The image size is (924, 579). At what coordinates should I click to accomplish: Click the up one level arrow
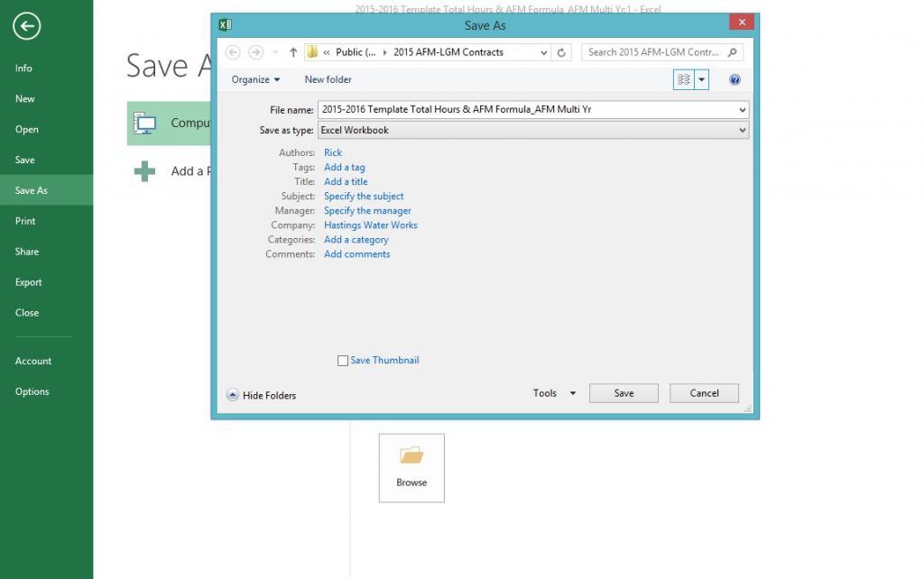click(293, 52)
